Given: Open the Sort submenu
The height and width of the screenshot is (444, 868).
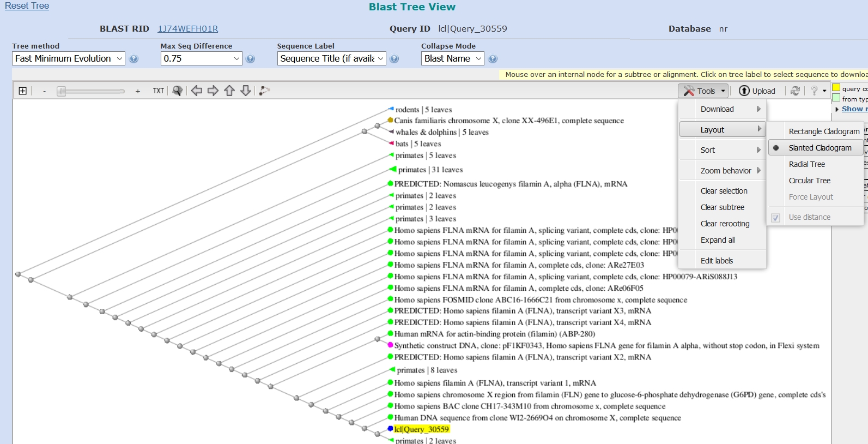Looking at the screenshot, I should [x=723, y=150].
